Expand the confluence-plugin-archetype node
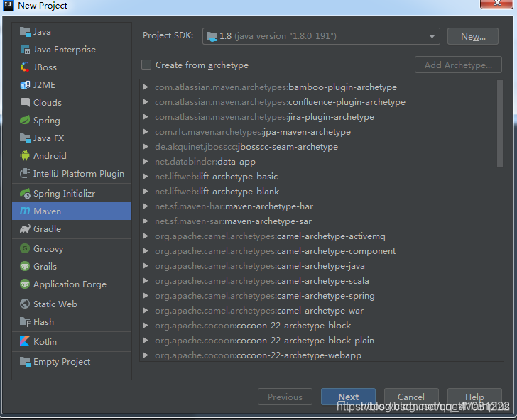This screenshot has height=420, width=517. click(145, 101)
